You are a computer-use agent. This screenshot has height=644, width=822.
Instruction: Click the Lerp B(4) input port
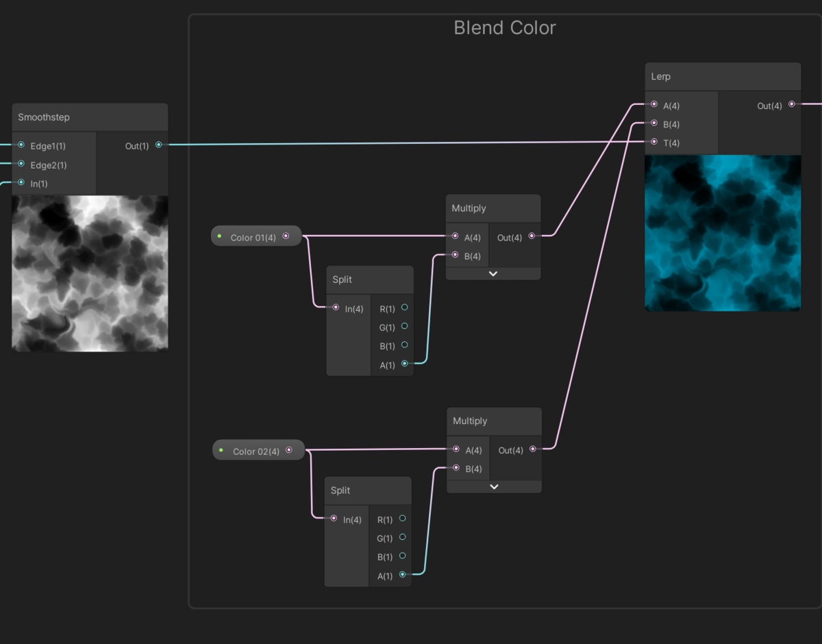tap(654, 123)
